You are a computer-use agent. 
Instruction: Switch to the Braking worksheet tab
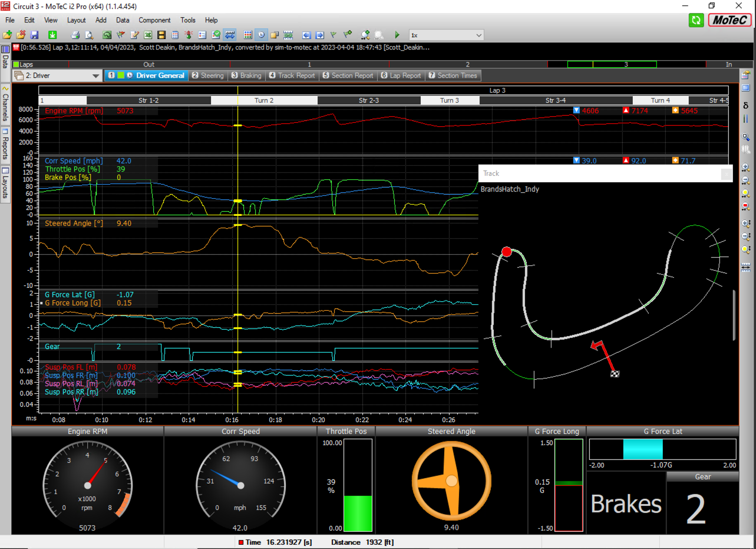click(247, 75)
